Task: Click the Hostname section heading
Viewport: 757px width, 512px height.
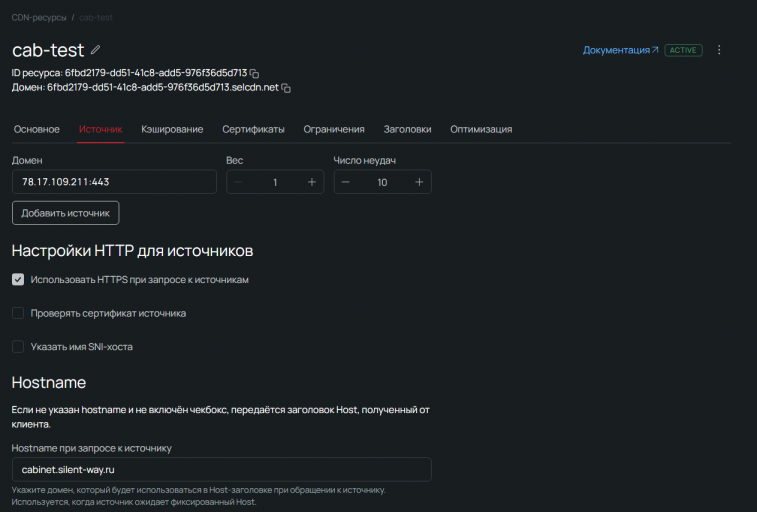Action: (x=49, y=383)
